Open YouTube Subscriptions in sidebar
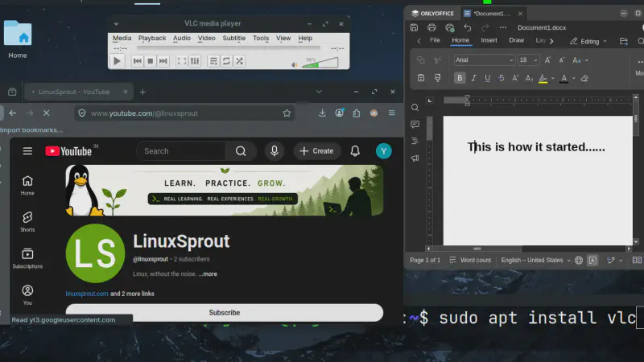This screenshot has height=362, width=644. (x=27, y=258)
